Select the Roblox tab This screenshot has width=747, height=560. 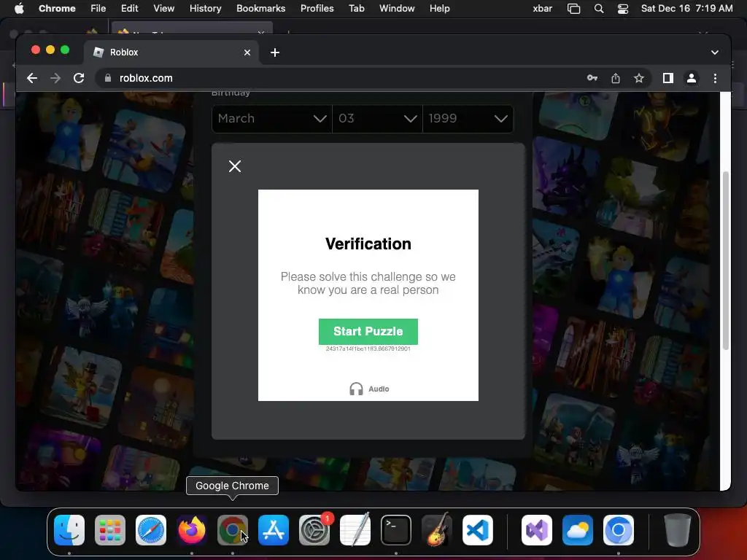pos(172,52)
